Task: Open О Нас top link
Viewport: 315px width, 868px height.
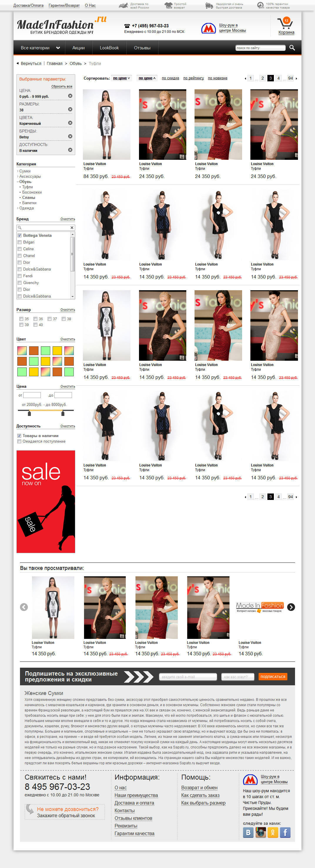Action: tap(90, 5)
